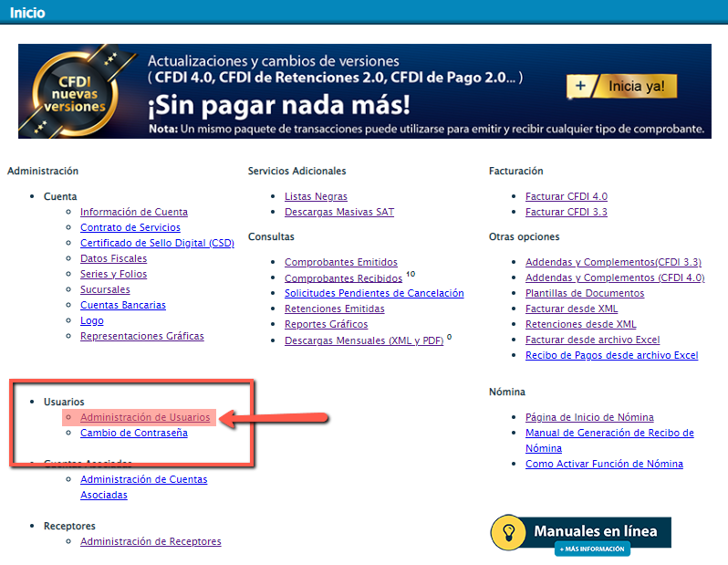Viewport: 728px width, 565px height.
Task: Open Descargas Masivas SAT
Action: point(339,212)
